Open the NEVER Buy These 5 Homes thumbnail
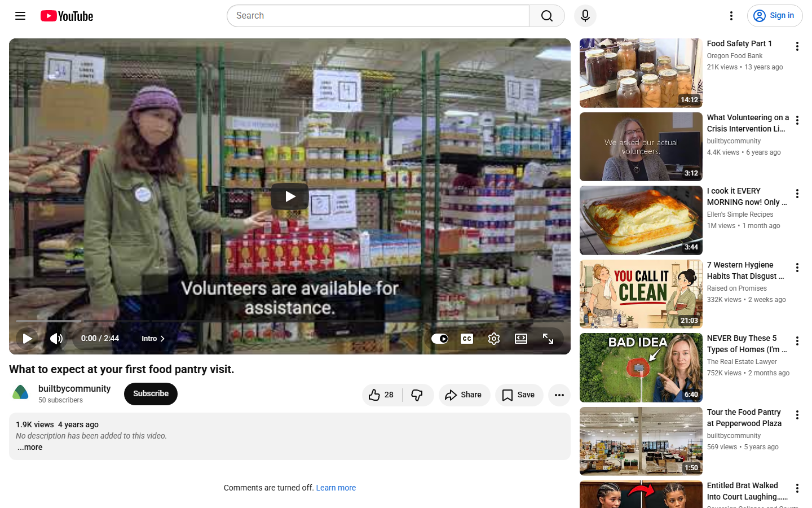This screenshot has height=508, width=812. [641, 367]
